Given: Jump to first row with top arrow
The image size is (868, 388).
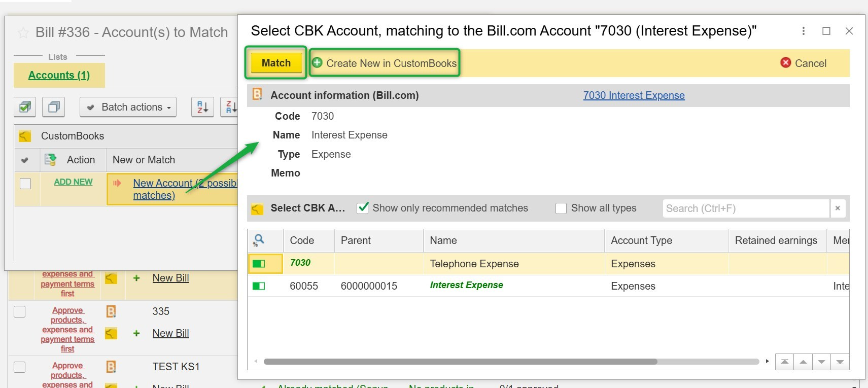Looking at the screenshot, I should tap(785, 362).
